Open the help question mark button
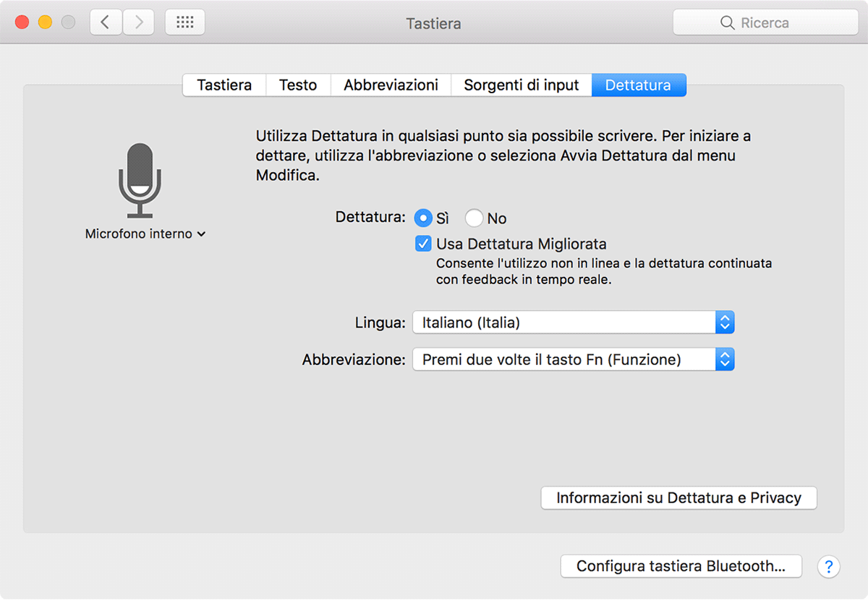868x600 pixels. point(829,566)
